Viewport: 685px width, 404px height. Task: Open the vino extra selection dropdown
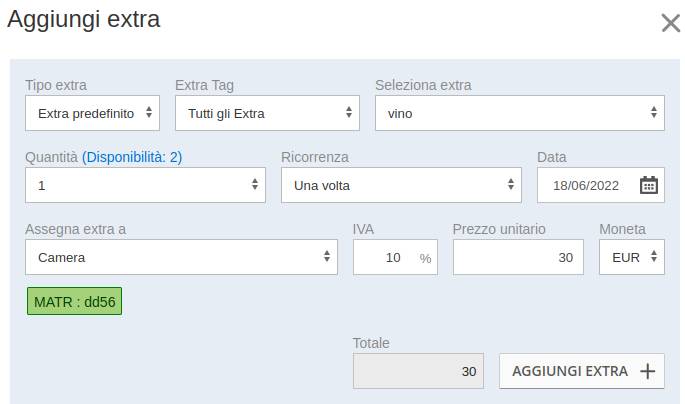(x=520, y=113)
